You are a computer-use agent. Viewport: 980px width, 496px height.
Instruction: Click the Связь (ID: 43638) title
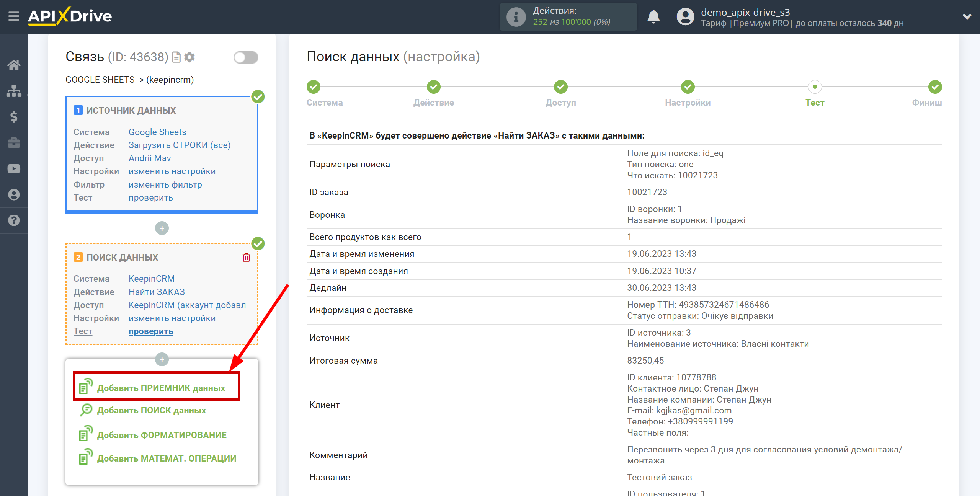(x=117, y=57)
